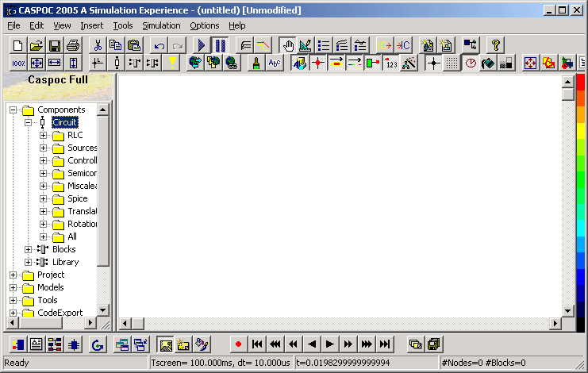Open a file with the folder icon
This screenshot has height=373, width=588.
point(36,45)
